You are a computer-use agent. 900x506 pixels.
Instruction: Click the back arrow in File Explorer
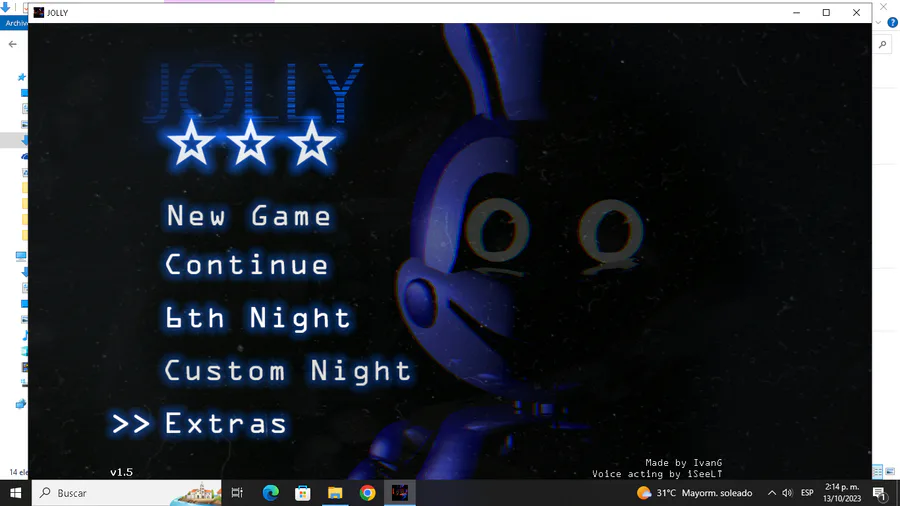click(13, 44)
